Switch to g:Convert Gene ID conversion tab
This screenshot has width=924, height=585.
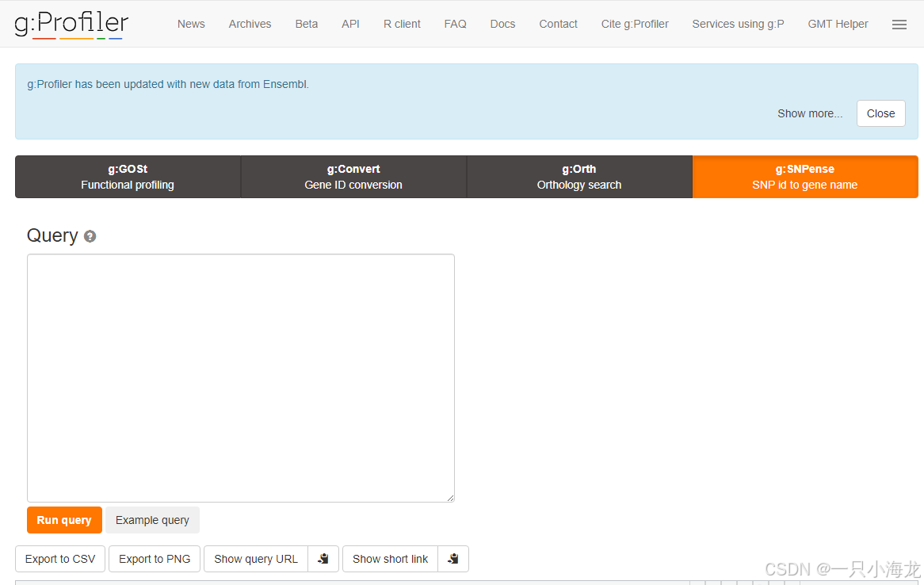click(353, 177)
